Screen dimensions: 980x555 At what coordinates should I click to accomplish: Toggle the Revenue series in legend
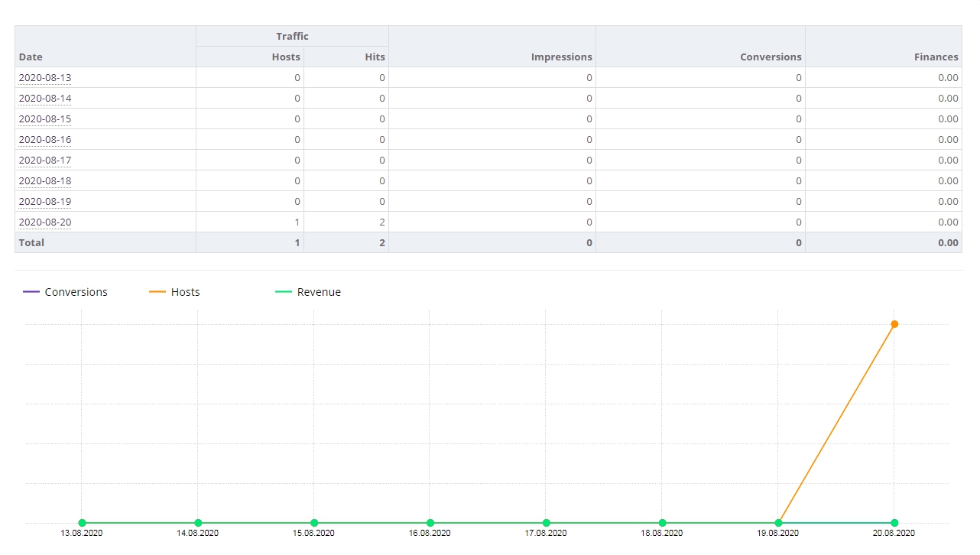pos(308,292)
